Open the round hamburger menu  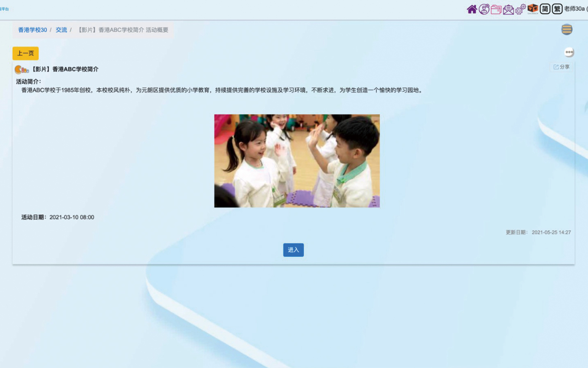[x=567, y=29]
